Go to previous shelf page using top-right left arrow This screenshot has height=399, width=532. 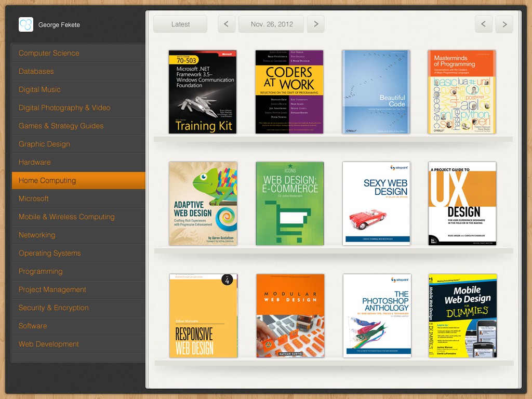click(x=484, y=24)
